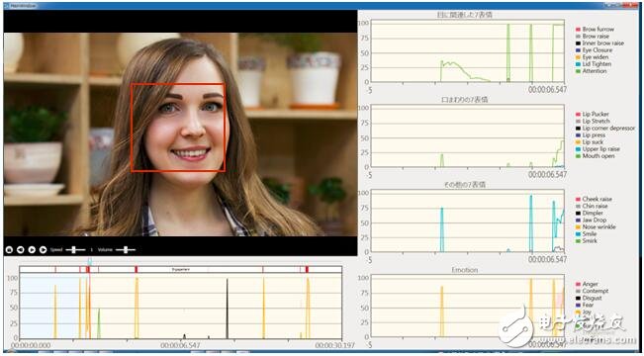Screen dimensions: 644x356
Task: Select the Brow furrow legend swatch
Action: [x=579, y=30]
